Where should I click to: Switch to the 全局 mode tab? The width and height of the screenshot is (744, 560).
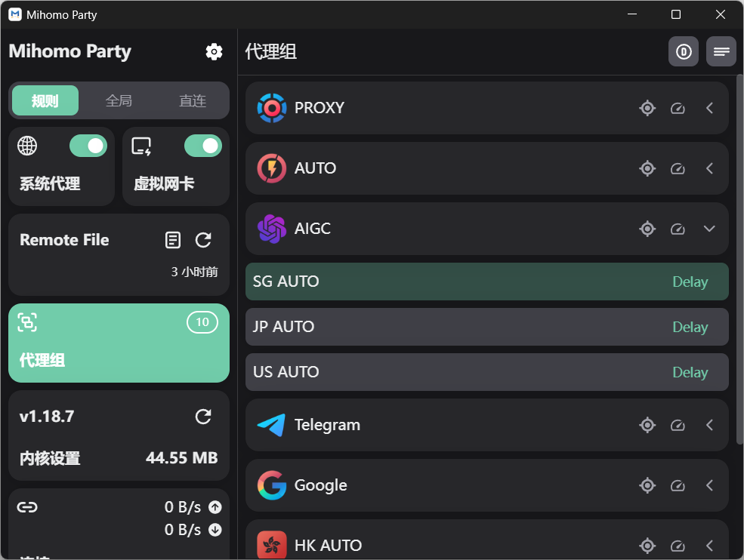(x=119, y=100)
